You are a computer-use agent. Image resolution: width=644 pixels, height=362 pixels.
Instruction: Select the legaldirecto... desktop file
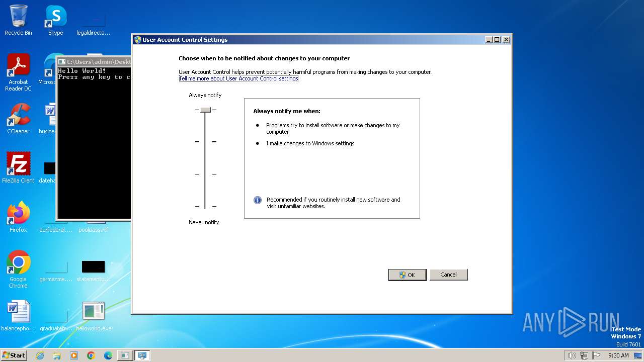pyautogui.click(x=94, y=24)
